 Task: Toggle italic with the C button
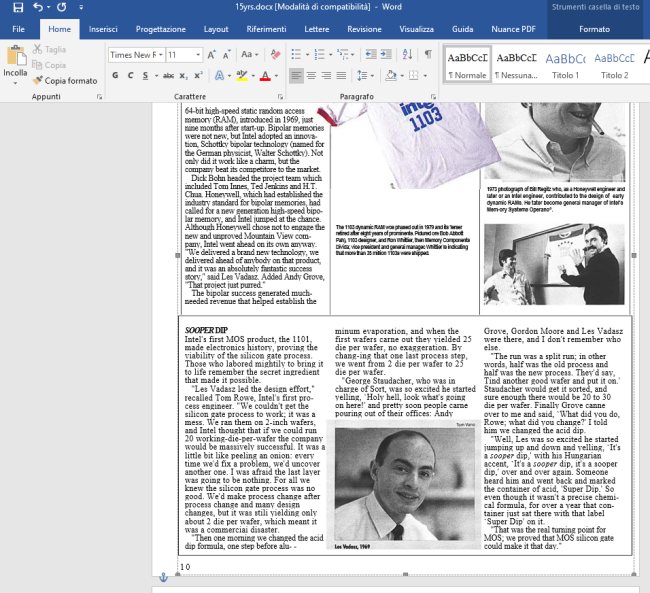click(130, 75)
